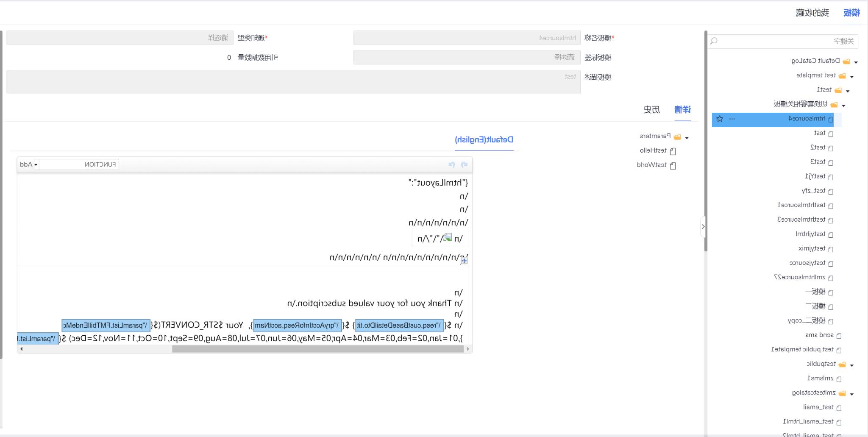The image size is (868, 437).
Task: Click the test template folder icon
Action: point(842,76)
